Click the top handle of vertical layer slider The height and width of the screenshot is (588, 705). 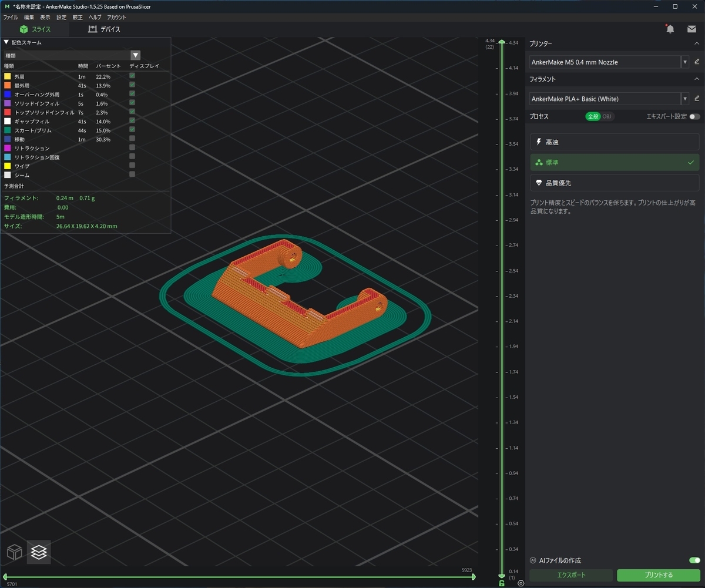(501, 42)
